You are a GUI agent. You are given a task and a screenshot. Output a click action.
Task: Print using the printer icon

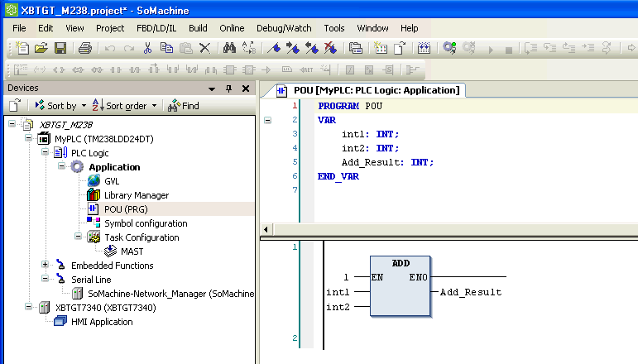85,48
